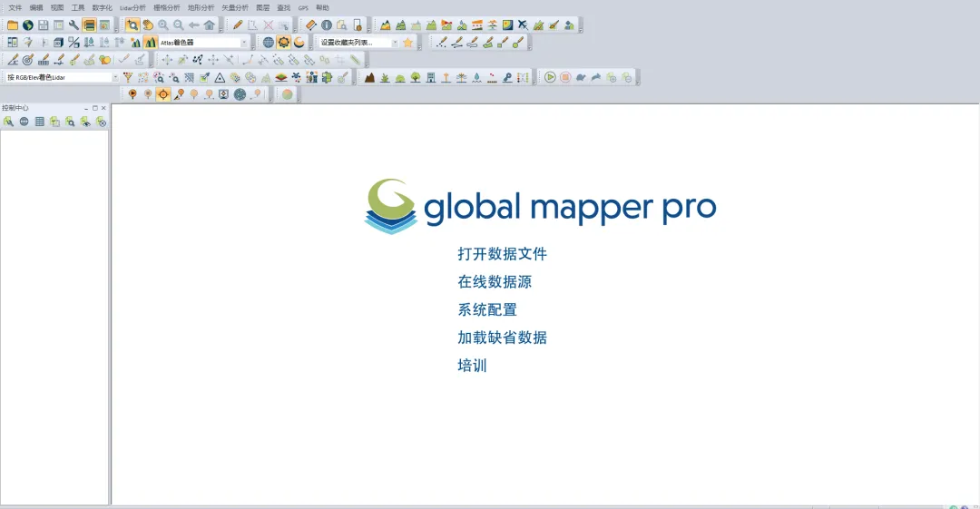
Task: Click the 培训 link
Action: tap(472, 366)
